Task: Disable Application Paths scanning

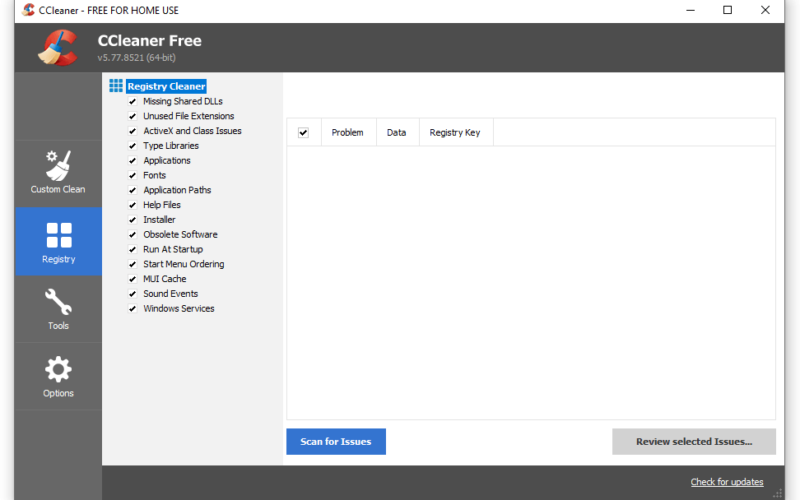Action: [x=133, y=190]
